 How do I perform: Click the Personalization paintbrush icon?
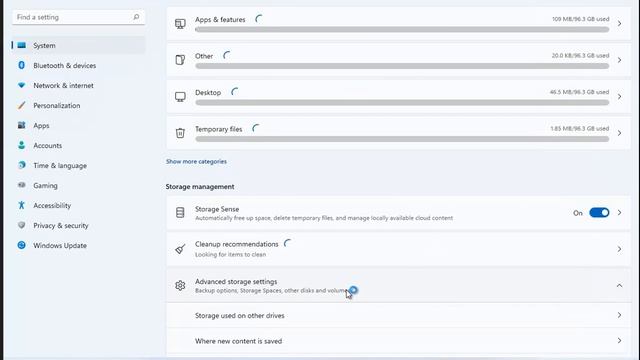point(22,105)
